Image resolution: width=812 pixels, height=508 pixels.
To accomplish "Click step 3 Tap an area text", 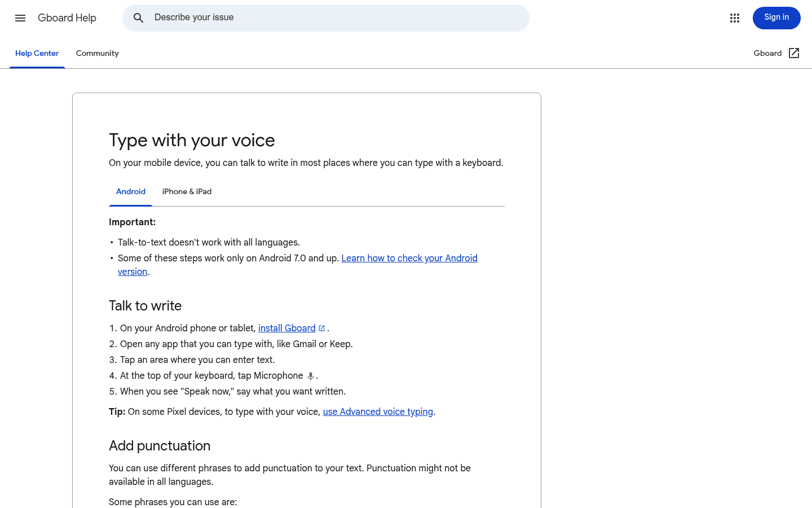I will coord(197,360).
